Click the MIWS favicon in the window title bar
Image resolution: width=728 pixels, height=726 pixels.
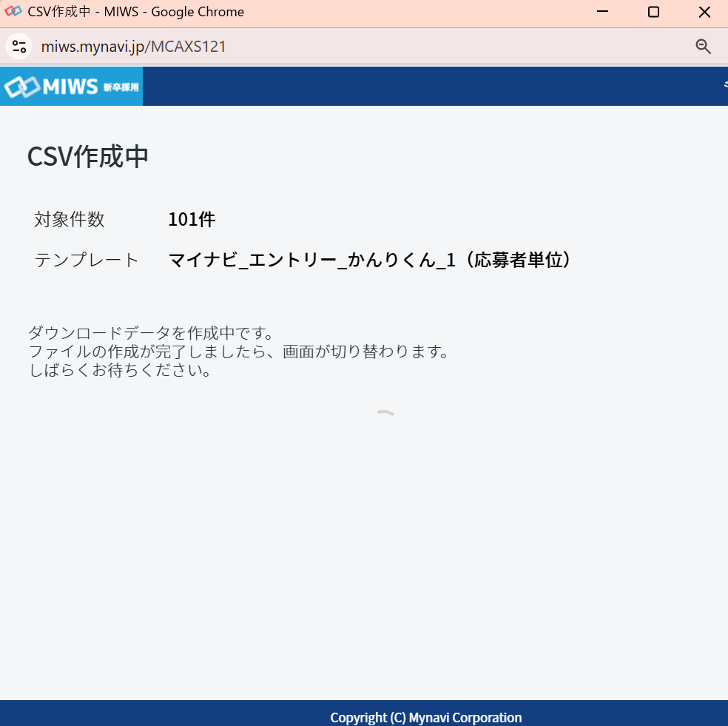[12, 11]
